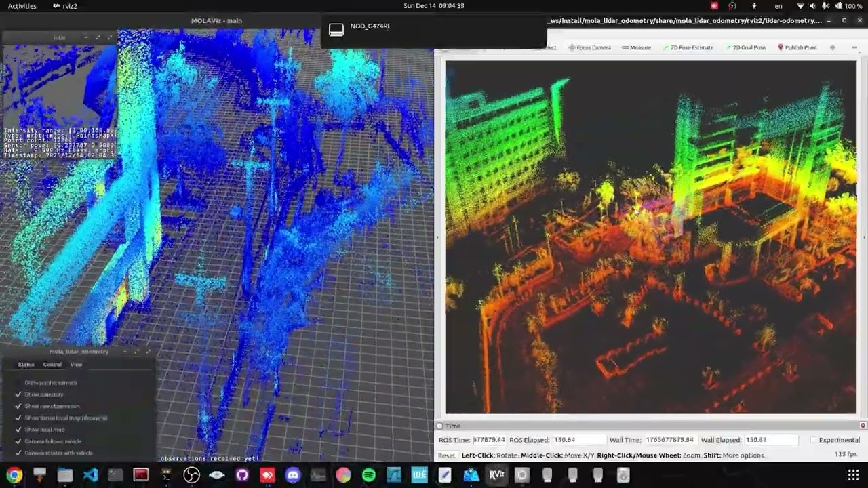
Task: Disable Camera rotates with vehicle
Action: [54, 453]
